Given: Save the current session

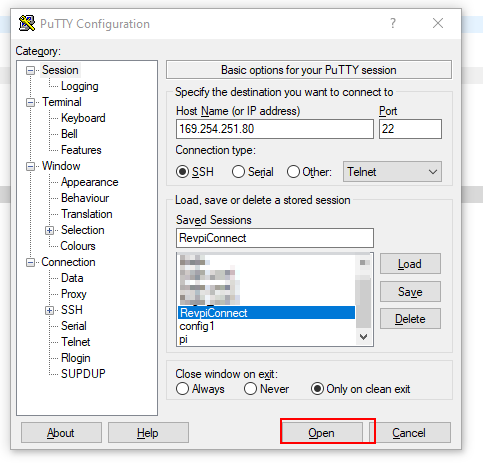Looking at the screenshot, I should tap(410, 292).
